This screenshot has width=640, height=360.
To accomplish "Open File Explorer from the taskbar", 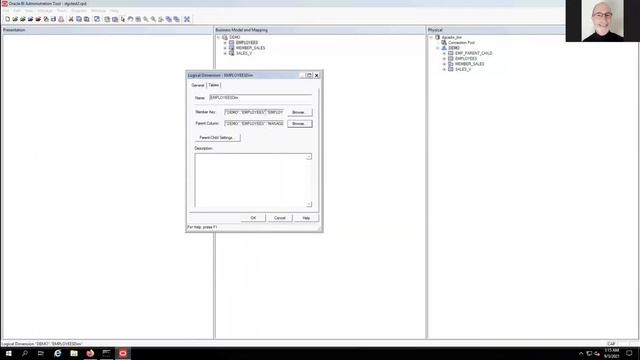I will (74, 353).
